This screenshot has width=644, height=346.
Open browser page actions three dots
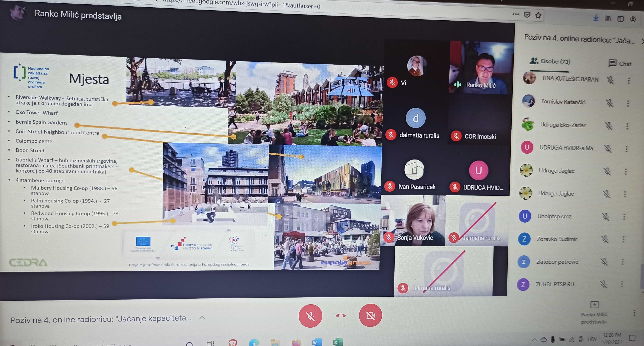516,14
